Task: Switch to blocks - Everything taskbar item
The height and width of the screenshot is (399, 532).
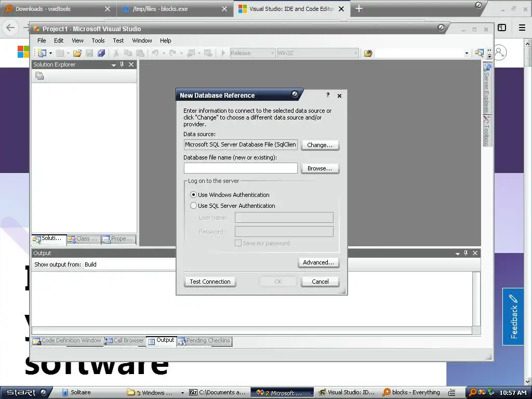Action: click(411, 393)
